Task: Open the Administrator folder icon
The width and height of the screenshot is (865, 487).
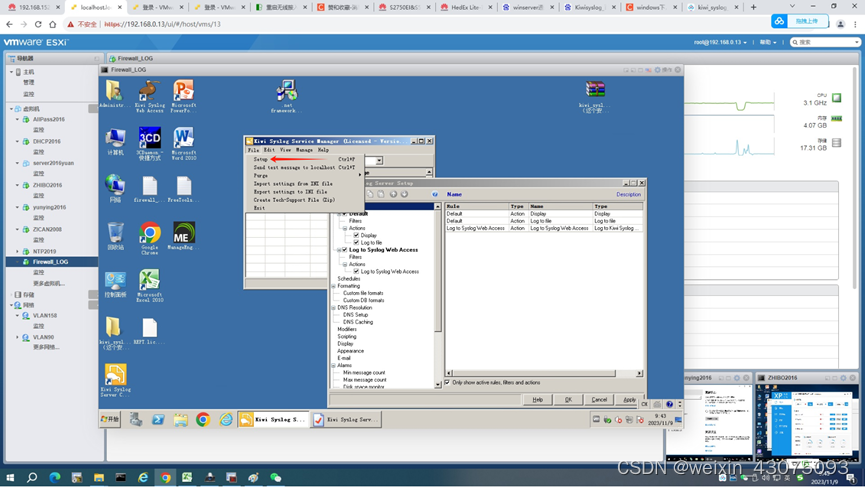Action: (115, 94)
